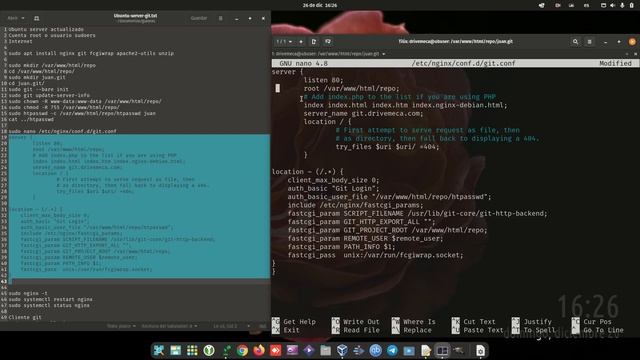Click 'sudo apt install nginx git' line in editor
This screenshot has height=360, width=640.
click(x=91, y=53)
